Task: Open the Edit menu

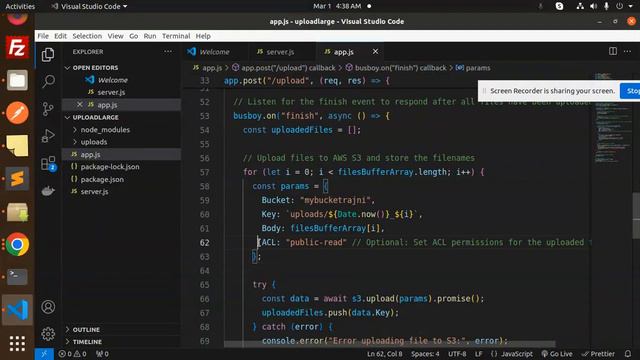Action: (x=60, y=36)
